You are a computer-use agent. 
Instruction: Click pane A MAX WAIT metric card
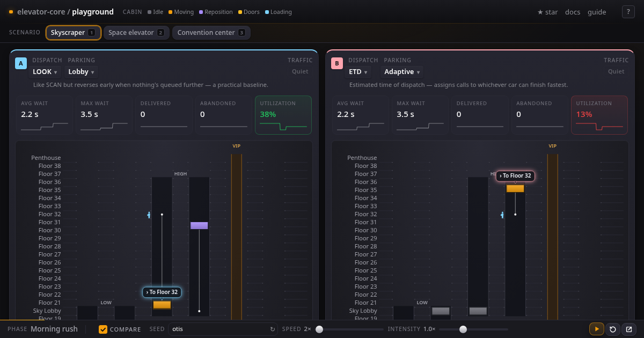tap(104, 115)
